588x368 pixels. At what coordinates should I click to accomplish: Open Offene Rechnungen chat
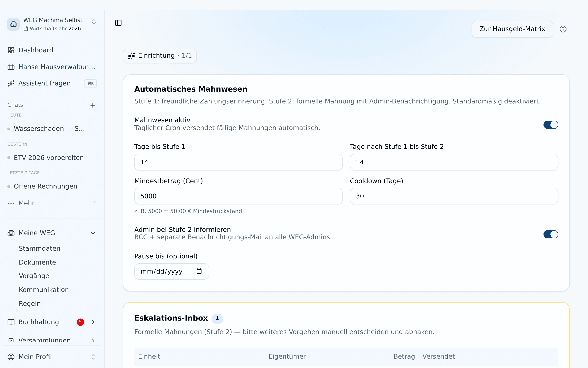click(x=46, y=186)
